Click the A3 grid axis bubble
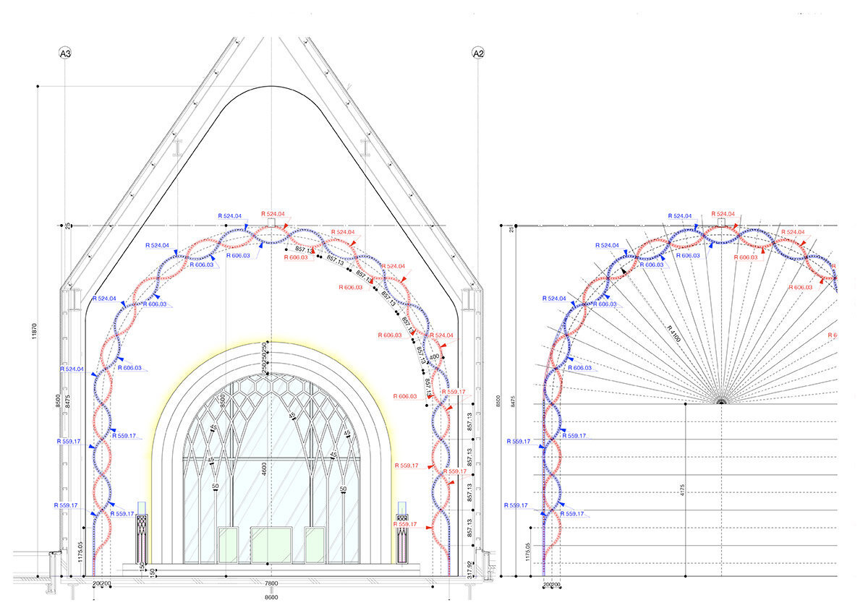The height and width of the screenshot is (613, 868). coord(64,53)
